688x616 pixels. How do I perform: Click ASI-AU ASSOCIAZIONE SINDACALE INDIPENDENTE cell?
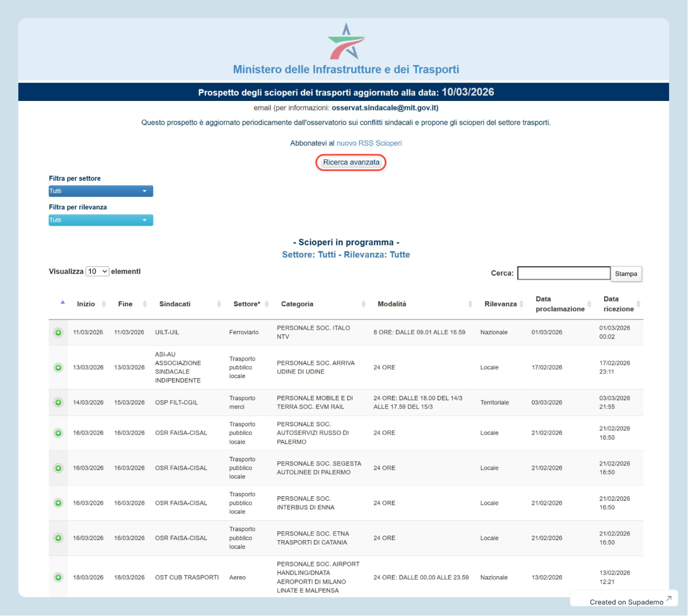(178, 367)
